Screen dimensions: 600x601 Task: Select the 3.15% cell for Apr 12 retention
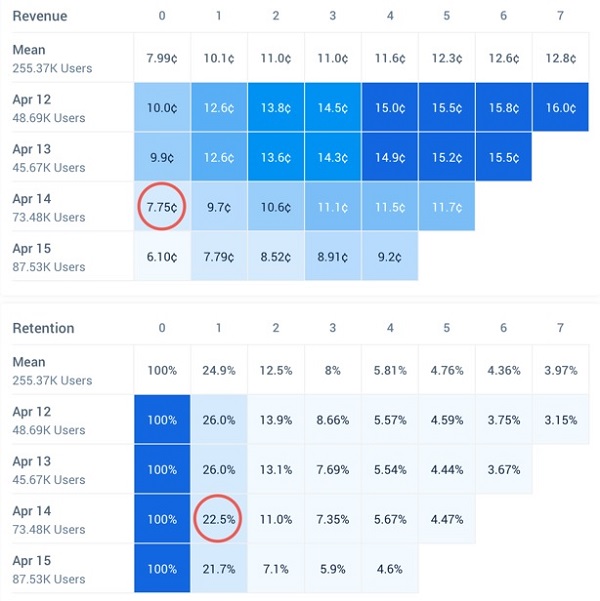[x=561, y=420]
